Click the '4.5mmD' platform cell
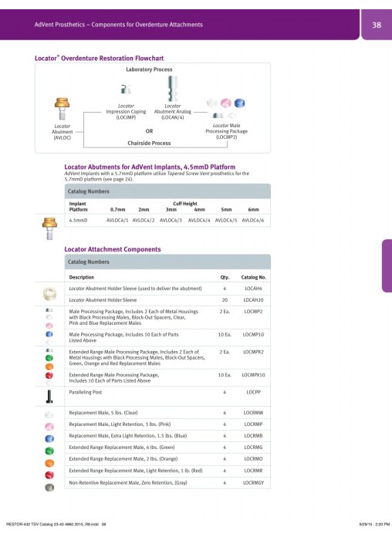The width and height of the screenshot is (392, 537). (x=78, y=221)
